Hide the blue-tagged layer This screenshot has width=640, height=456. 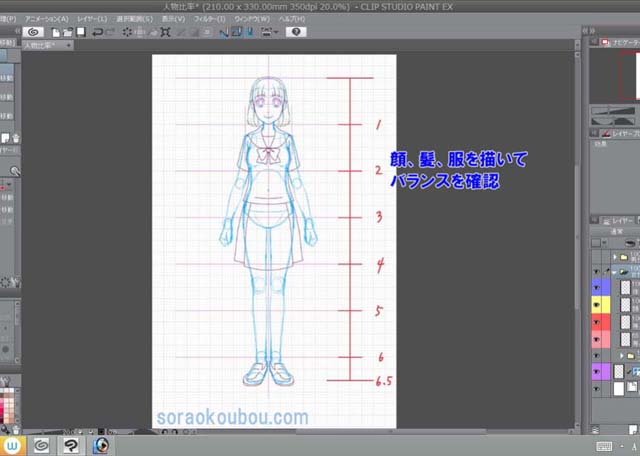(596, 288)
